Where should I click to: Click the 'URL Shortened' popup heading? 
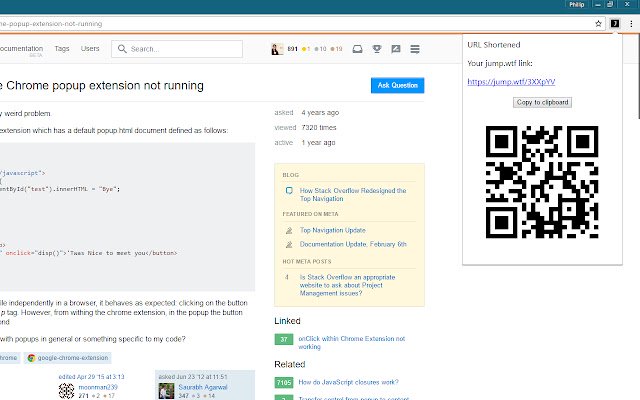pos(493,44)
